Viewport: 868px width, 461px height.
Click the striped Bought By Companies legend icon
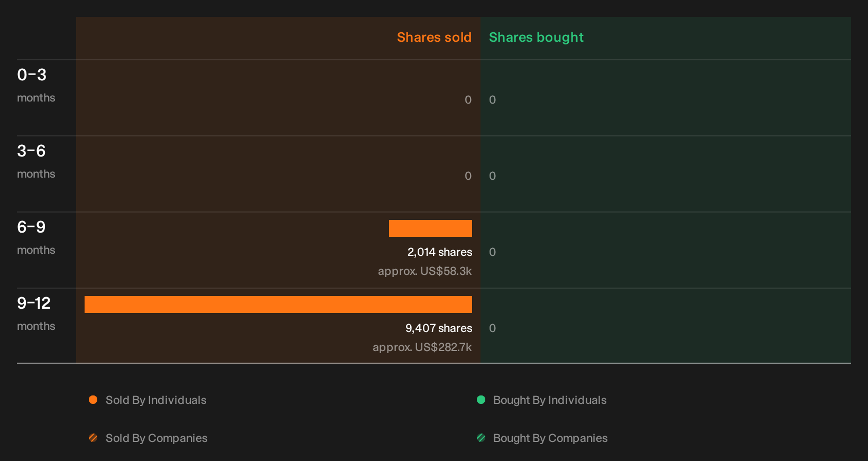point(481,438)
